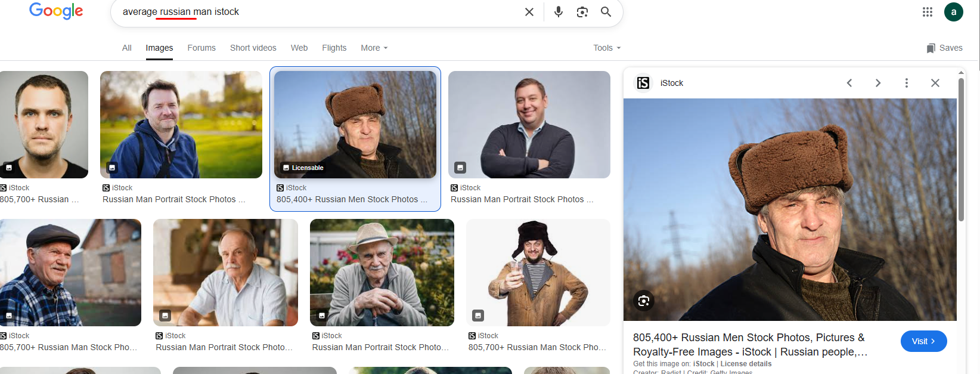Click the blue Visit button
Screen dimensions: 980x374
(923, 341)
